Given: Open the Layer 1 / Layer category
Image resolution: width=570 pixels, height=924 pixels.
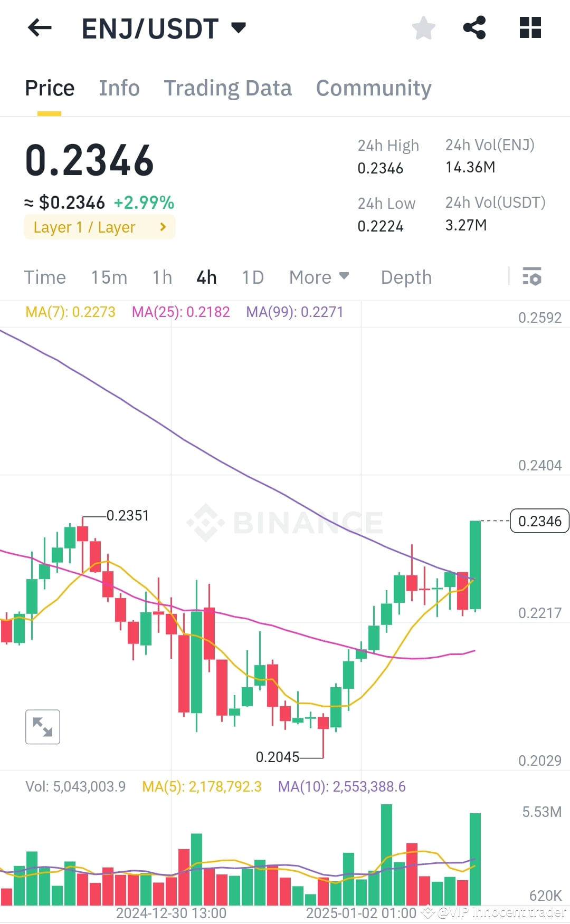Looking at the screenshot, I should pyautogui.click(x=99, y=227).
